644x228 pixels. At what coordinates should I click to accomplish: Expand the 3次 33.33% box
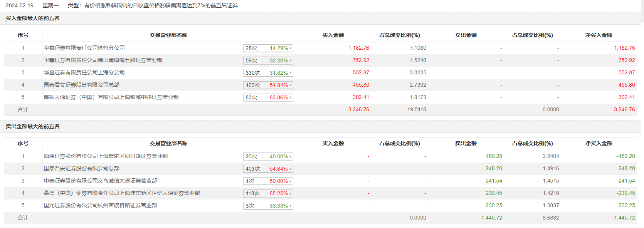click(x=268, y=206)
